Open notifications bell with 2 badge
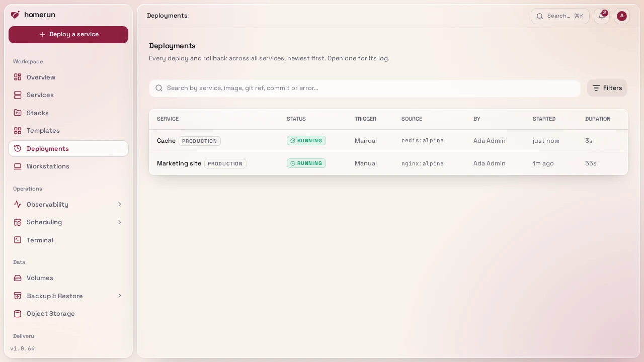 [602, 16]
